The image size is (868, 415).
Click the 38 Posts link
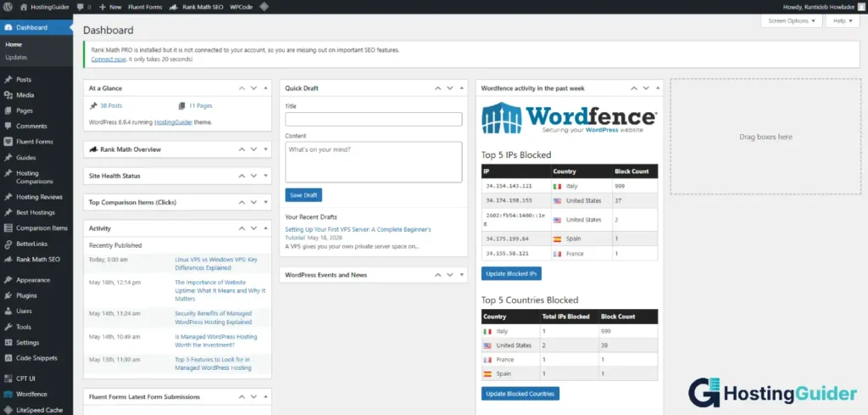click(x=111, y=105)
